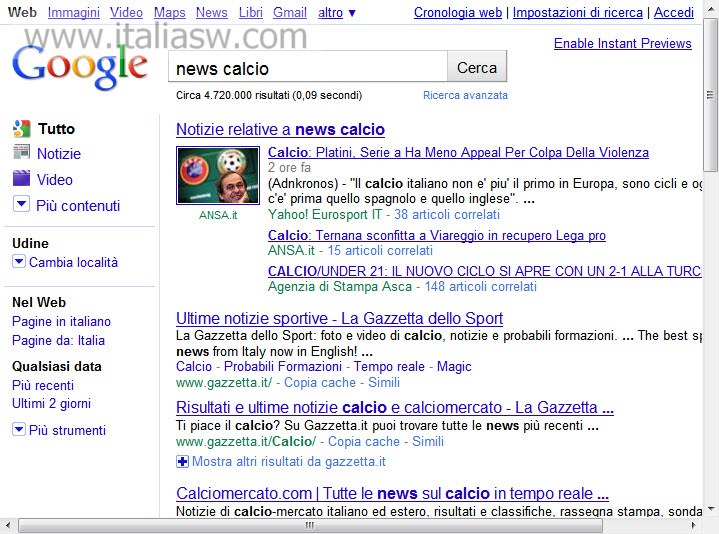The width and height of the screenshot is (719, 534).
Task: Click plus icon for more gazzetta.it results
Action: point(182,461)
